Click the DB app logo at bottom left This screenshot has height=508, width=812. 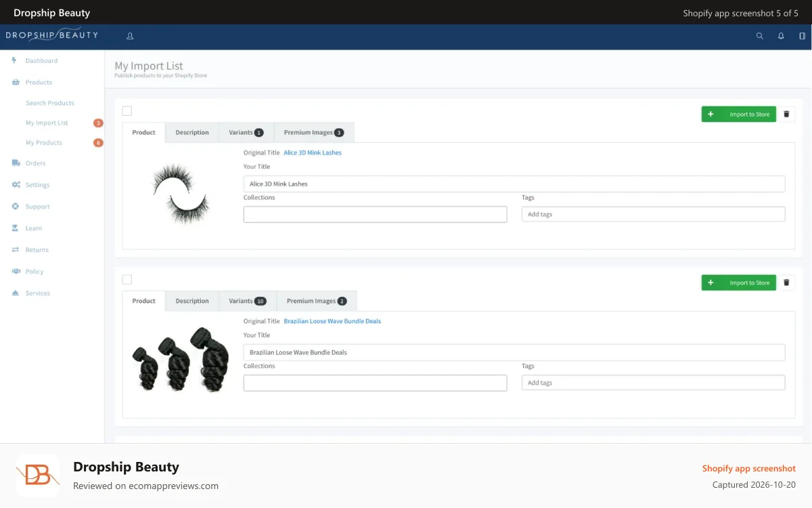tap(38, 475)
